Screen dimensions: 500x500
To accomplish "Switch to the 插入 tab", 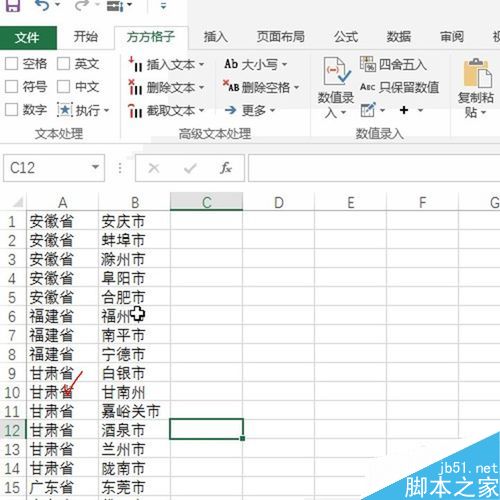I will 216,37.
